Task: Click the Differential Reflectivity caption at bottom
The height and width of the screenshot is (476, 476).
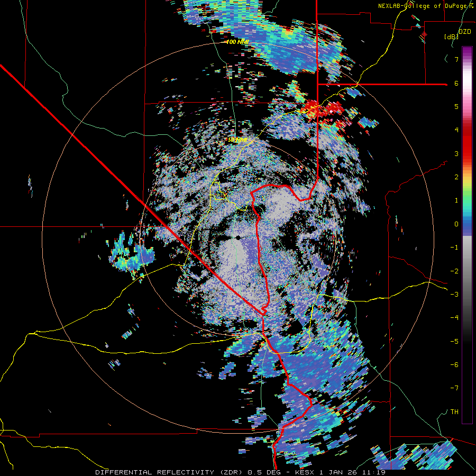Action: pyautogui.click(x=241, y=472)
